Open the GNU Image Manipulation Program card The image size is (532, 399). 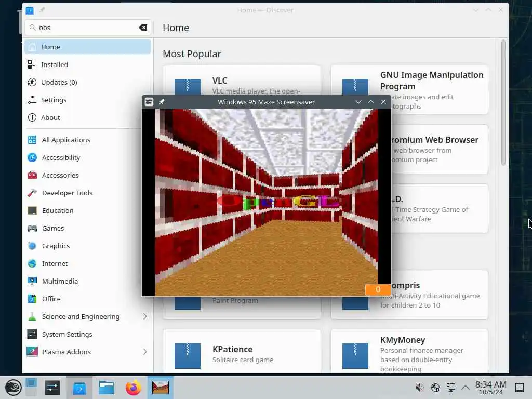click(x=409, y=89)
